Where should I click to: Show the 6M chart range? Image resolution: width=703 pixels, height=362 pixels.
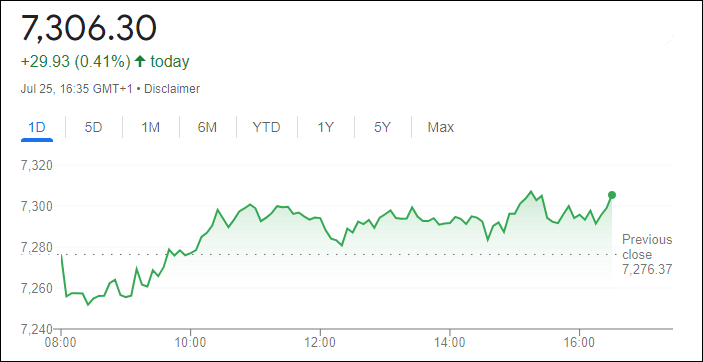pyautogui.click(x=207, y=127)
